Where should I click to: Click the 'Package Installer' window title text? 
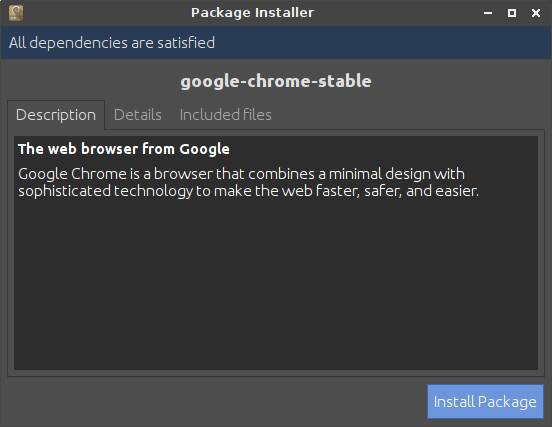[x=252, y=13]
